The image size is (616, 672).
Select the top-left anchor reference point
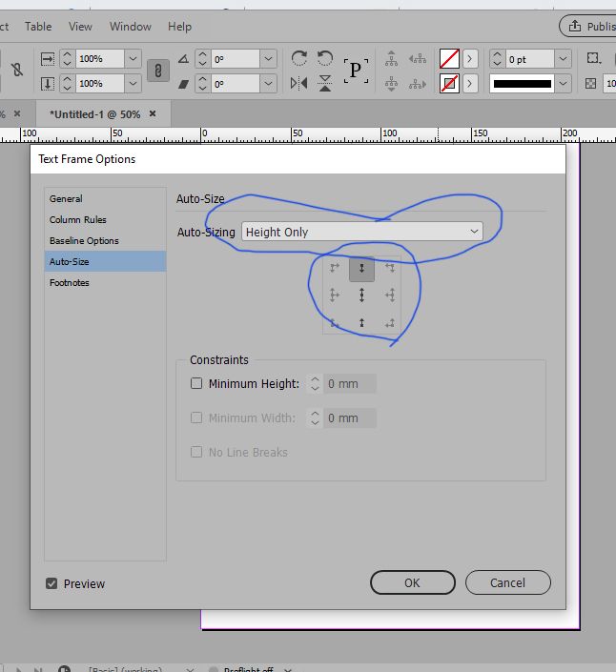(x=335, y=268)
